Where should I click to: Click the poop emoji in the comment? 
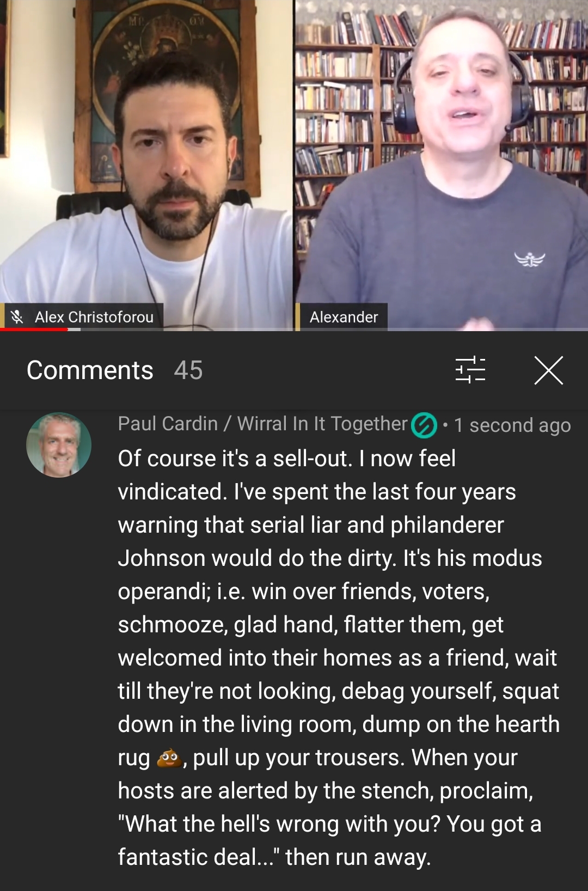(169, 758)
